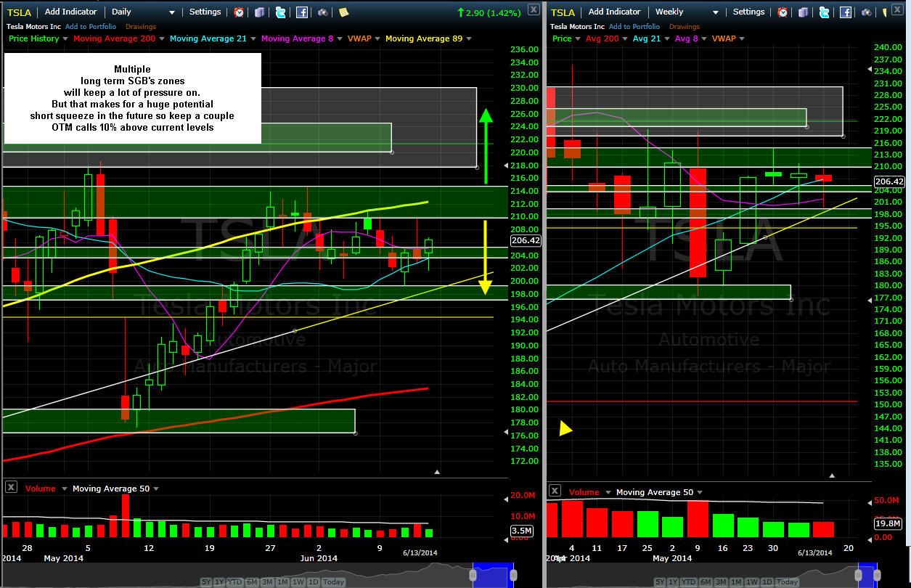The width and height of the screenshot is (911, 588).
Task: Click the alarm clock alert icon on Daily chart
Action: (239, 12)
